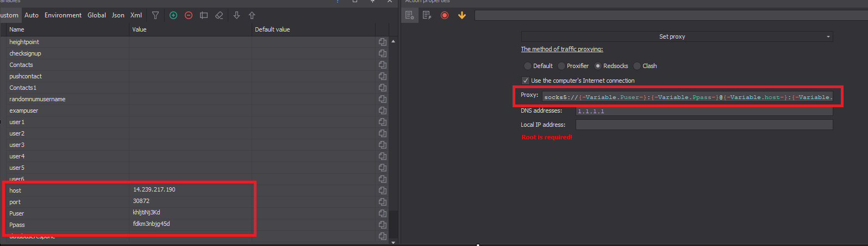This screenshot has width=868, height=246.
Task: Select the host value 14.239.217.190
Action: point(154,189)
